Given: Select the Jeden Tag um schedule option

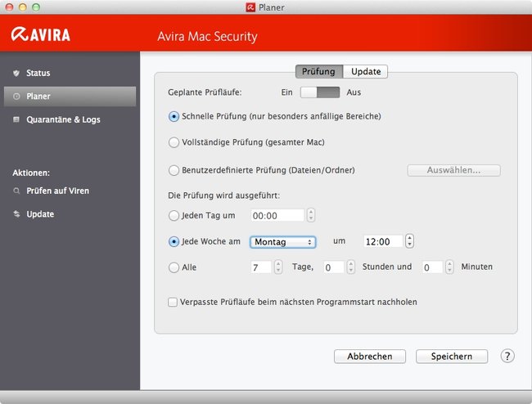Looking at the screenshot, I should 174,216.
